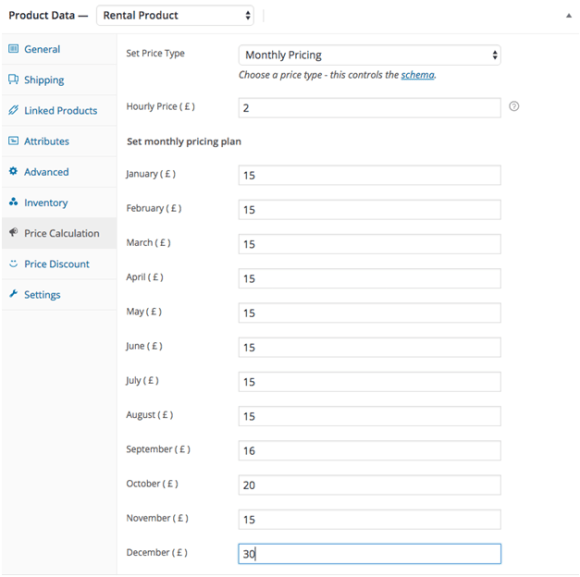Click the General tab icon

point(13,48)
